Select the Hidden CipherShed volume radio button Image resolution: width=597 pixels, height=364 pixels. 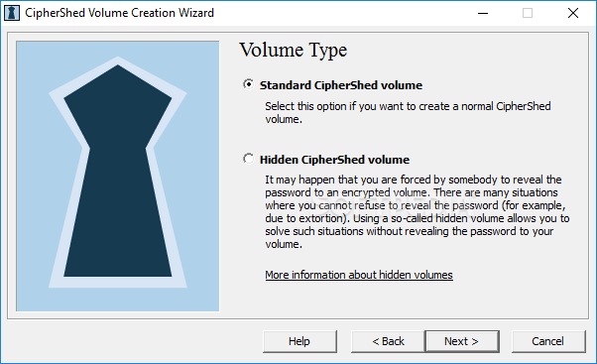click(x=249, y=159)
